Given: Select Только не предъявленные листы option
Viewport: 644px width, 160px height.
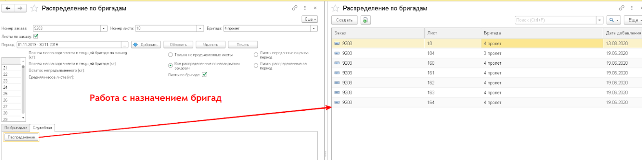Looking at the screenshot, I should click(170, 55).
